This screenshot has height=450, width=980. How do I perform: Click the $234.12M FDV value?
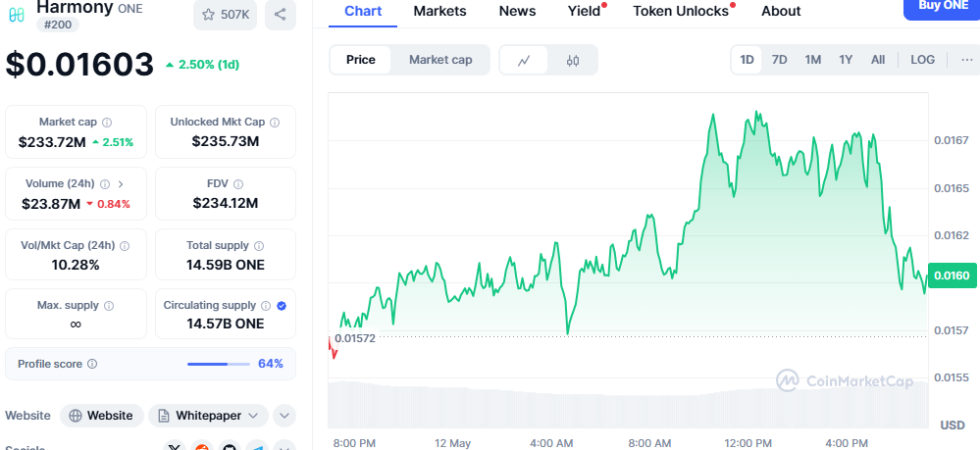226,203
